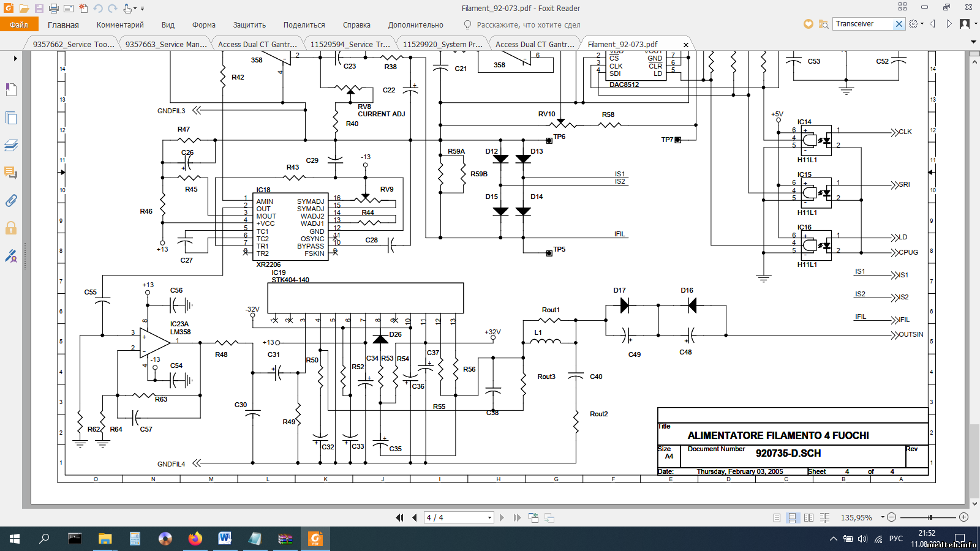Viewport: 980px width, 551px height.
Task: Expand the search settings gear dropdown
Action: pos(921,24)
